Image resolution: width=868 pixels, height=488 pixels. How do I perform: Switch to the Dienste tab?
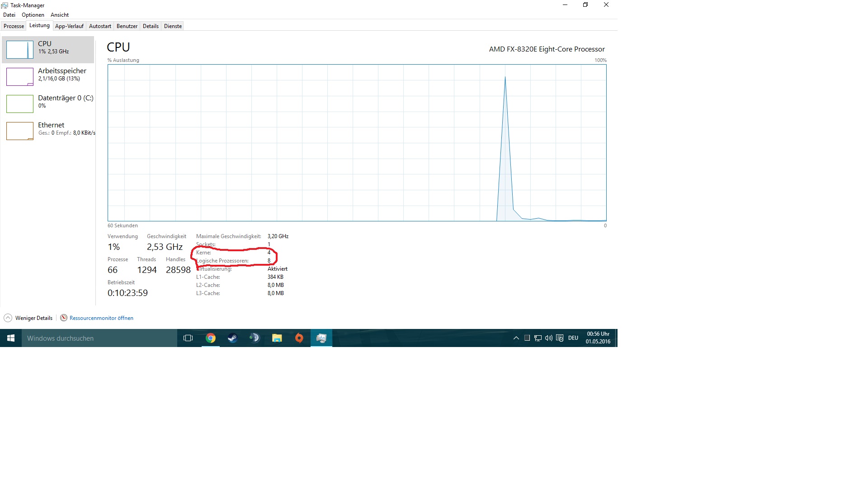(x=173, y=26)
